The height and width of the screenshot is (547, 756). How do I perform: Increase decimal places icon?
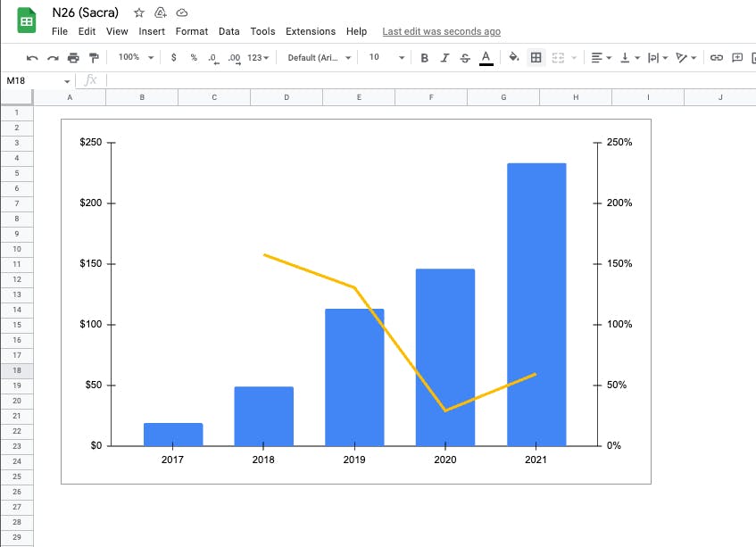(235, 58)
